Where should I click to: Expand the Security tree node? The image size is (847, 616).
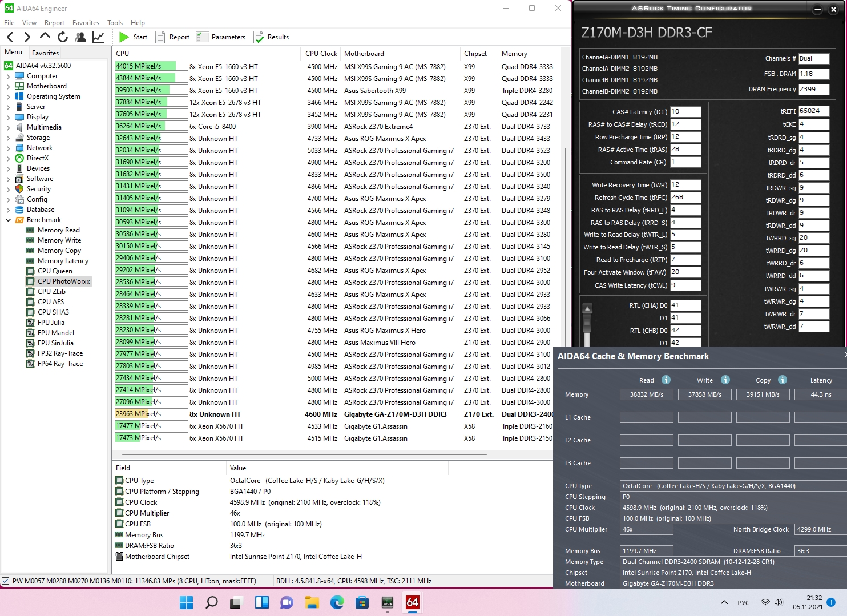pos(8,189)
